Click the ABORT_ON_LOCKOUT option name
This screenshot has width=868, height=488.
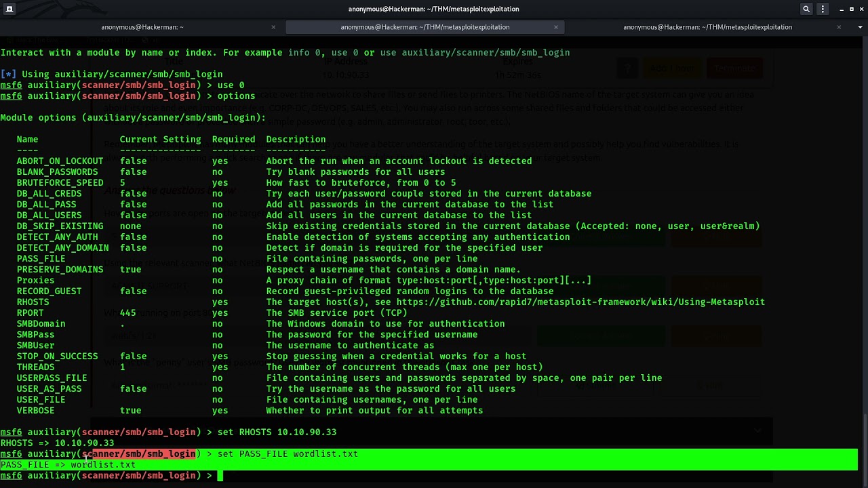click(x=60, y=161)
